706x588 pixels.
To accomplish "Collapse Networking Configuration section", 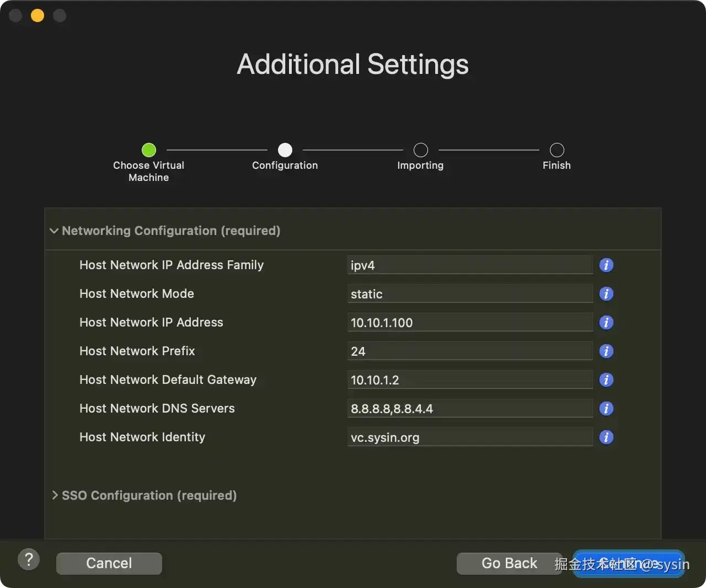I will (54, 231).
